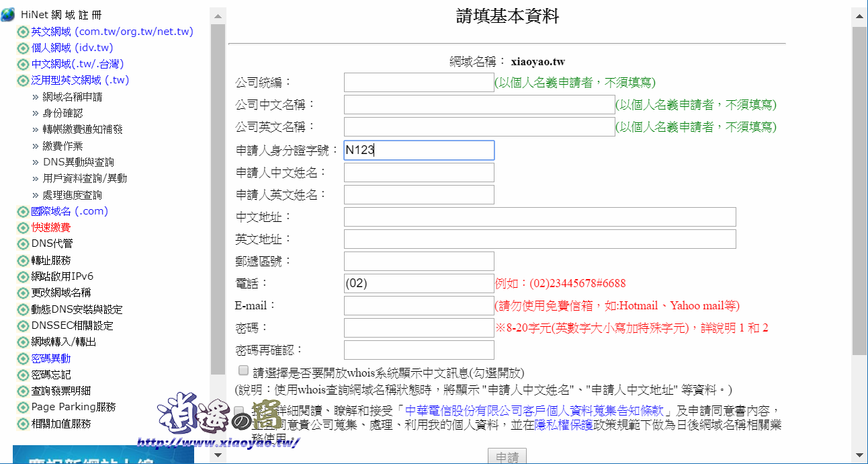868x464 pixels.
Task: Select 處理進度查詢 submenu item
Action: tap(72, 195)
